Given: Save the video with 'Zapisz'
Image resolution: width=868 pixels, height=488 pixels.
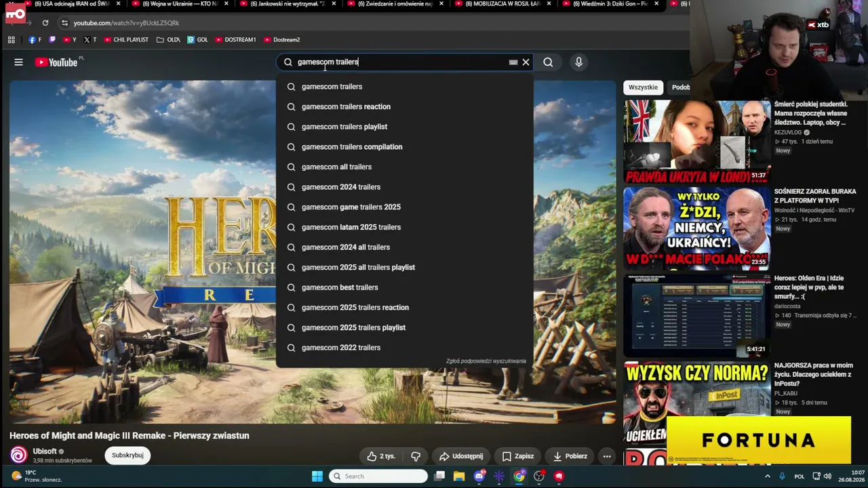Looking at the screenshot, I should click(518, 456).
